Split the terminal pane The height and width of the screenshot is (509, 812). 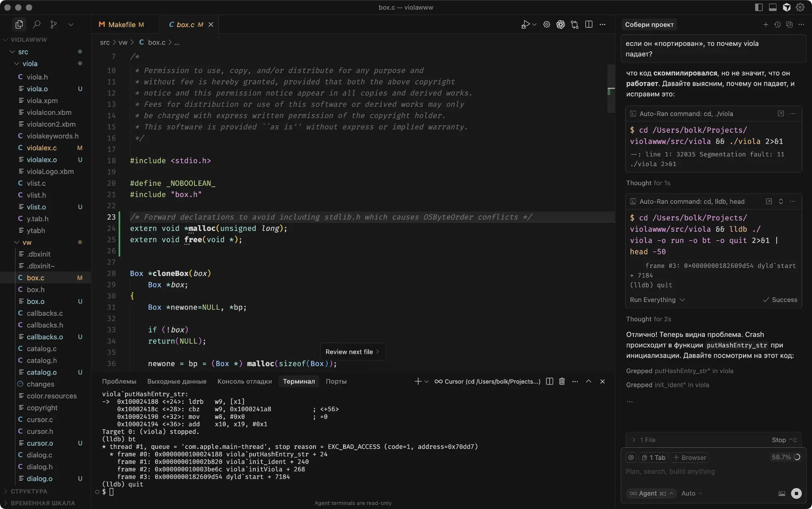pyautogui.click(x=549, y=381)
